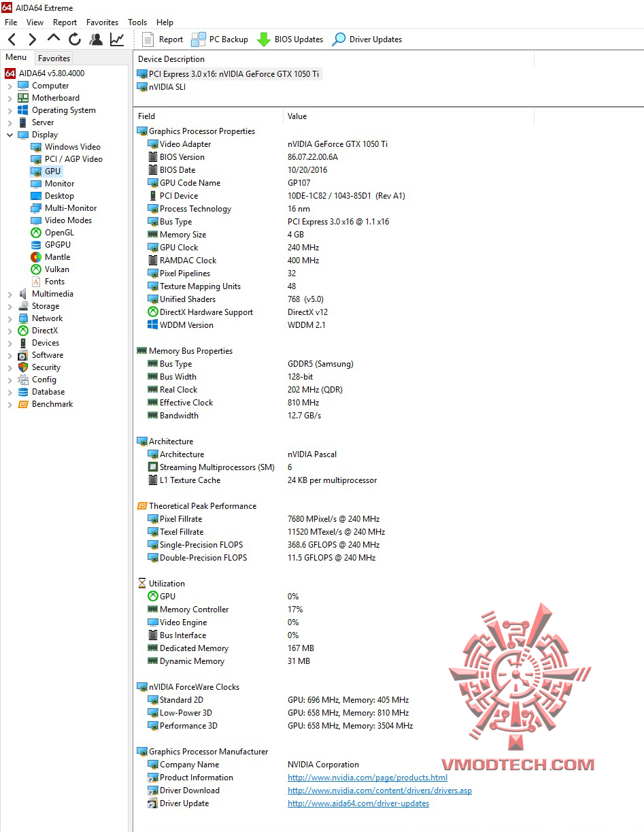Switch to the Menu tab
The width and height of the screenshot is (644, 832).
[x=16, y=58]
